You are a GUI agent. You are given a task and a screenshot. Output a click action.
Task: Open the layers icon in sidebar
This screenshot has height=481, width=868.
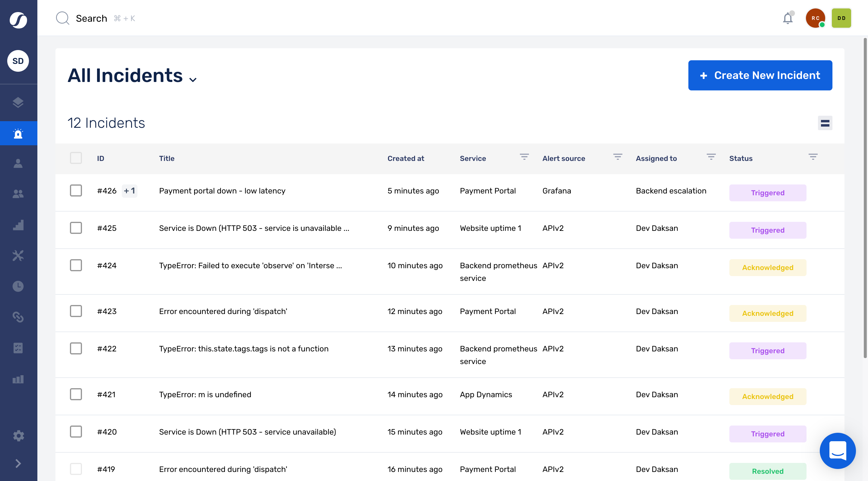18,102
